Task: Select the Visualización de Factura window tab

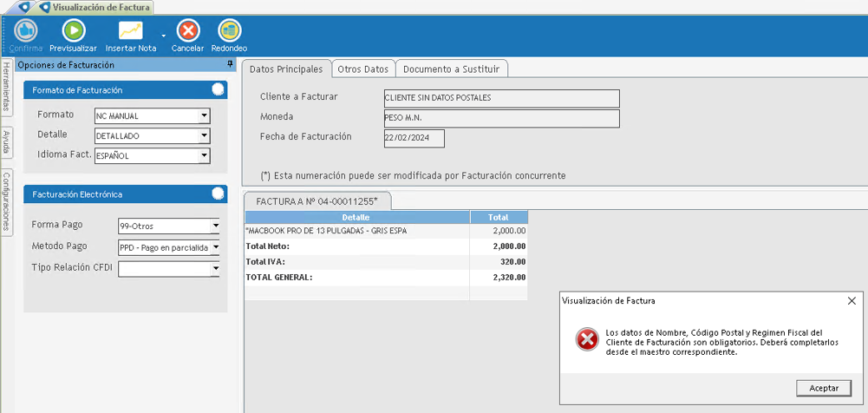Action: [95, 8]
